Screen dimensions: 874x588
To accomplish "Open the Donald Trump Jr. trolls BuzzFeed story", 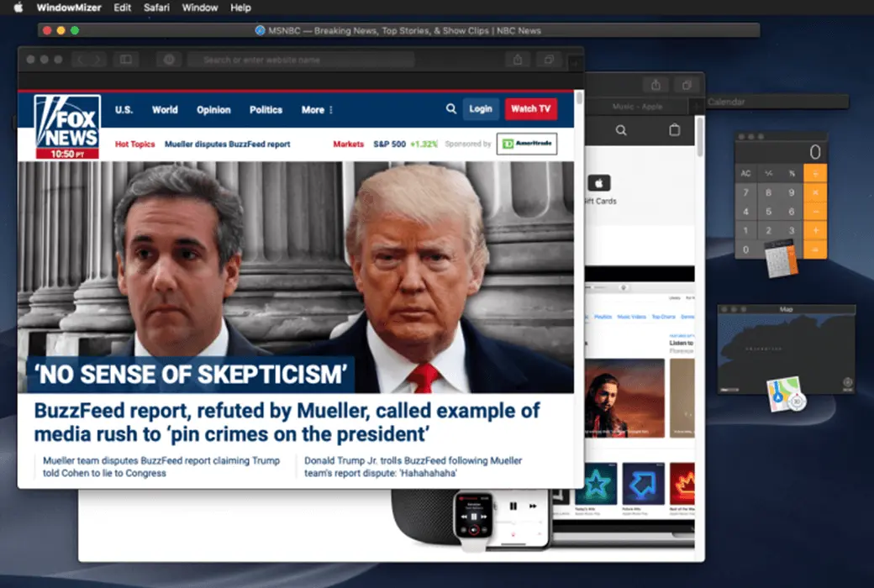I will point(413,466).
